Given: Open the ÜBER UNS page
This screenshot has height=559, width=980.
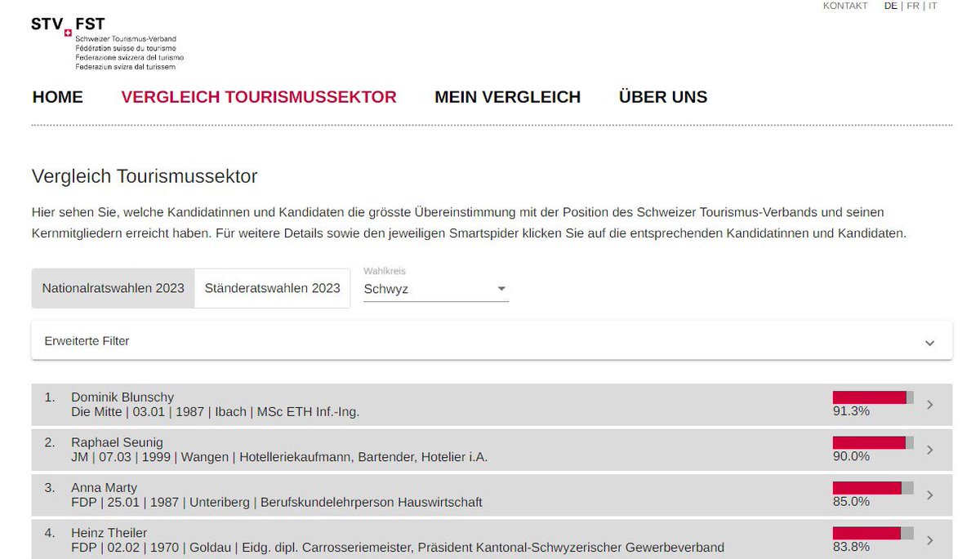Looking at the screenshot, I should tap(663, 97).
